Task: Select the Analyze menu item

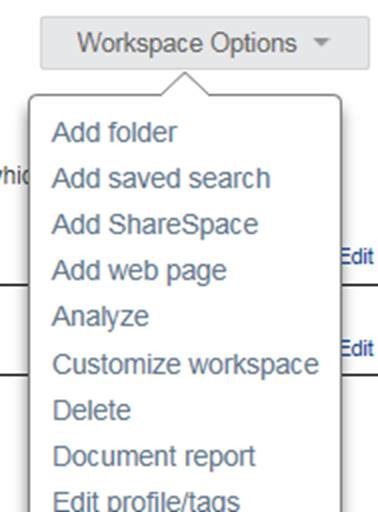Action: point(100,317)
